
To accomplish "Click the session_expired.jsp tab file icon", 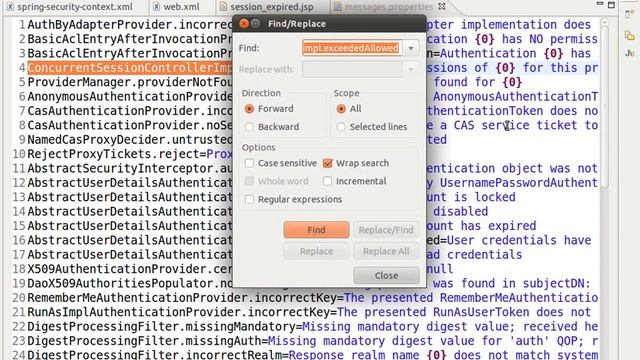I will 223,7.
